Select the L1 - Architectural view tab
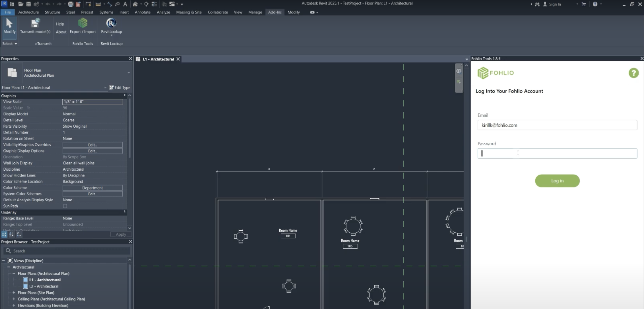The width and height of the screenshot is (644, 309). click(x=158, y=59)
